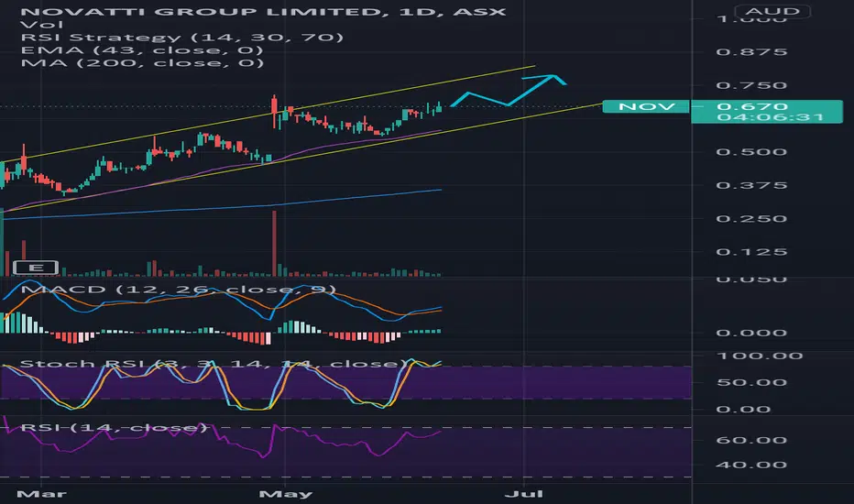The width and height of the screenshot is (854, 504).
Task: Click the 0.500 price axis value
Action: [751, 152]
